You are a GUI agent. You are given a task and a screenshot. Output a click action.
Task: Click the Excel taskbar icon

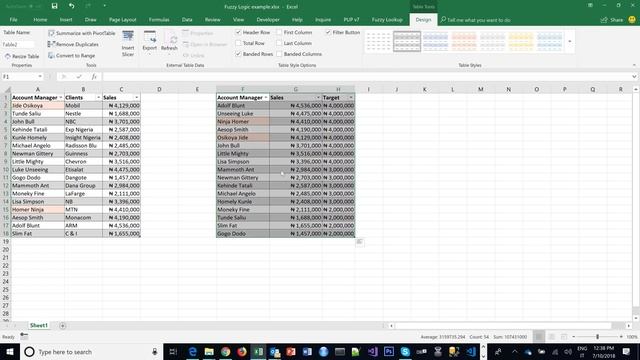(x=258, y=352)
